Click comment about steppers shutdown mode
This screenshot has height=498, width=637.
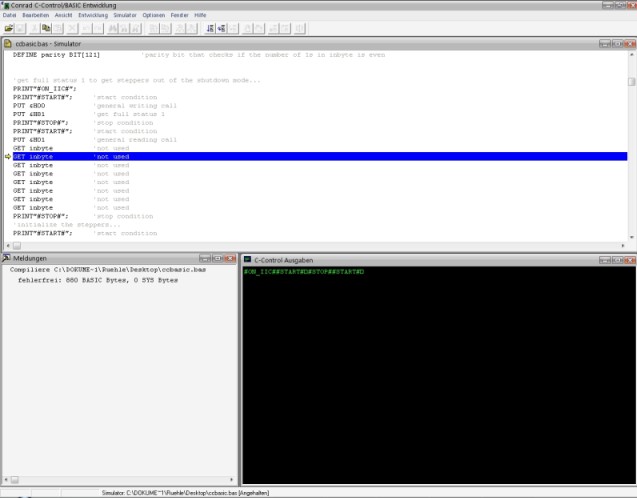coord(136,80)
